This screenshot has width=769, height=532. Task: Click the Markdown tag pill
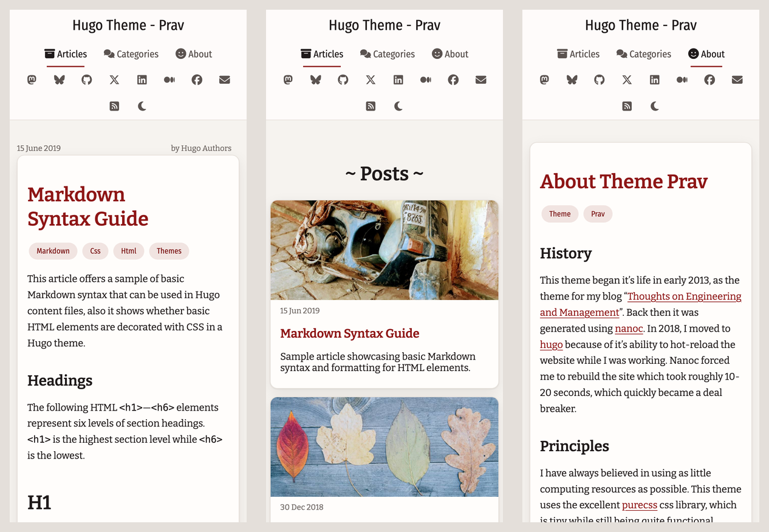point(53,251)
